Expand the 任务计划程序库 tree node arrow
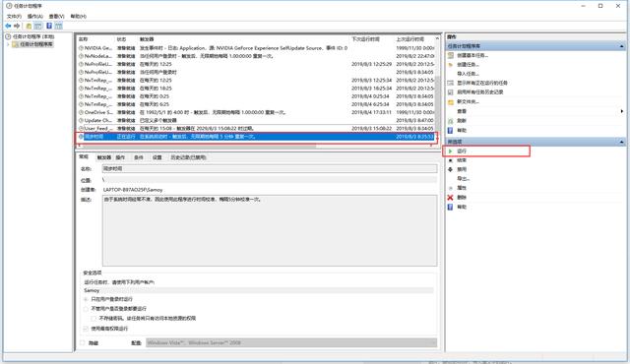Screen dimensions: 630x364 click(x=8, y=44)
